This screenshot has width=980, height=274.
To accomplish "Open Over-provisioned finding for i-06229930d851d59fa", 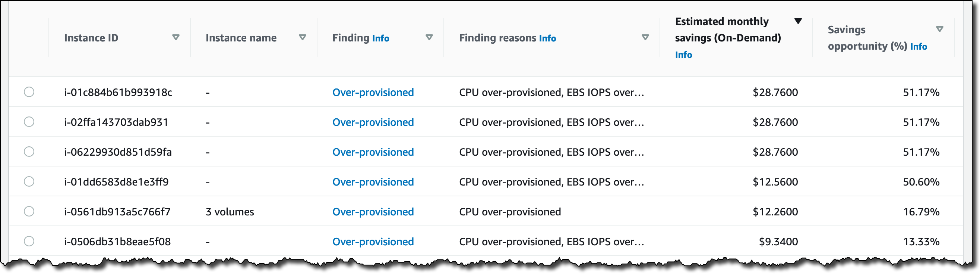I will click(x=373, y=152).
